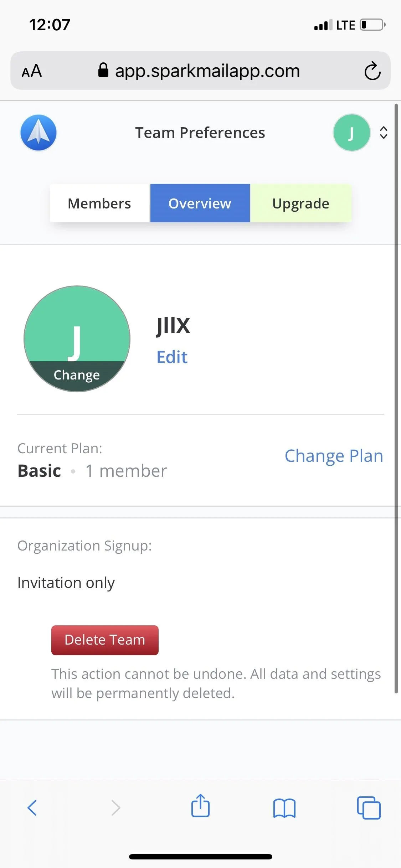Switch to the Members tab
The image size is (401, 868).
(100, 203)
